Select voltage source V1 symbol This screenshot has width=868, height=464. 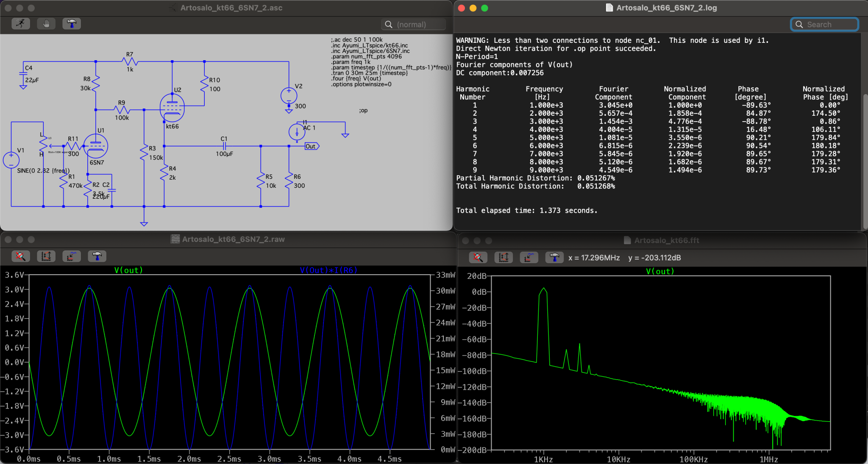(x=11, y=160)
